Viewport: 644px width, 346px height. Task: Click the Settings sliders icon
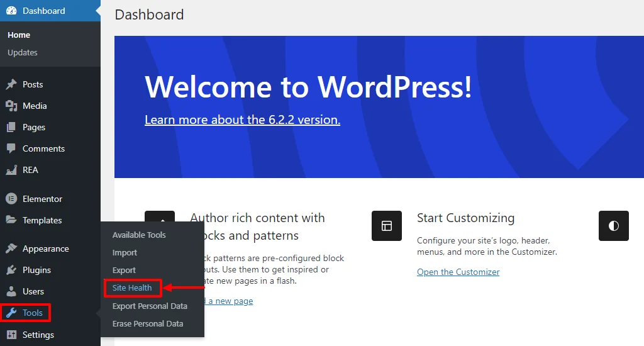(x=11, y=335)
